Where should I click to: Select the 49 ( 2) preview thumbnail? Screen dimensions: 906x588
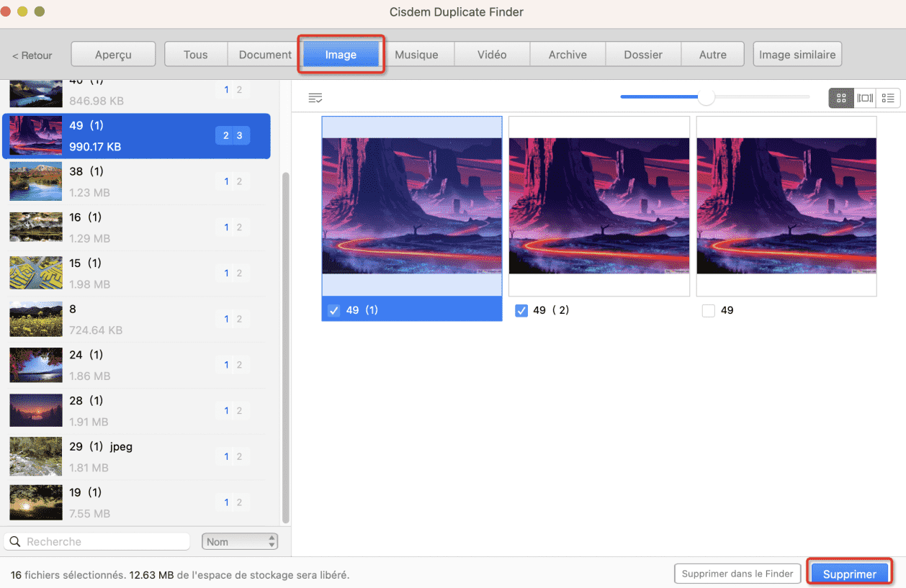(x=599, y=206)
